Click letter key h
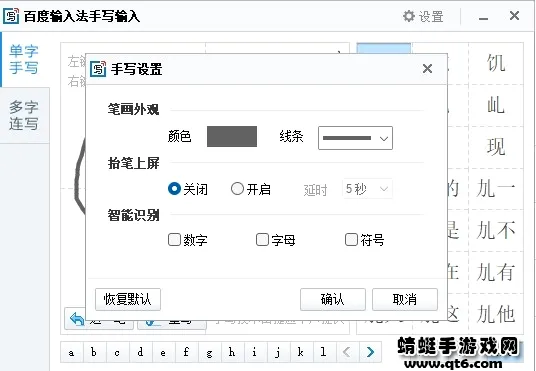The width and height of the screenshot is (536, 371). pos(232,352)
